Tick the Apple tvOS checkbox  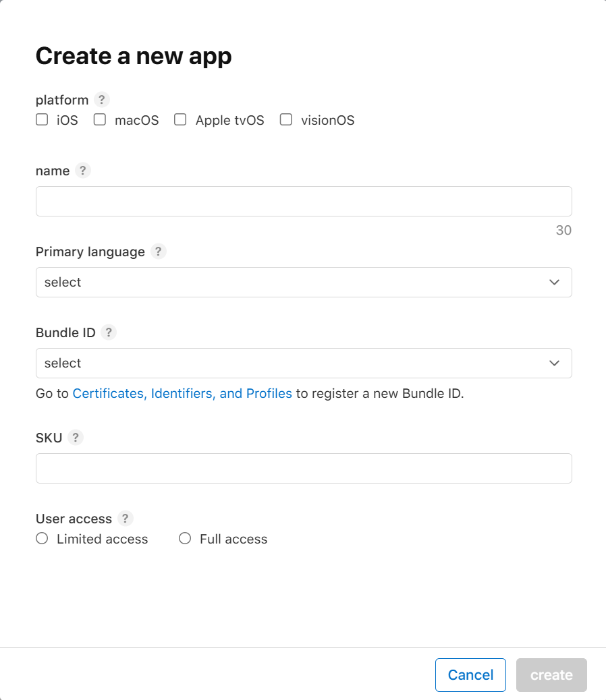[x=180, y=120]
